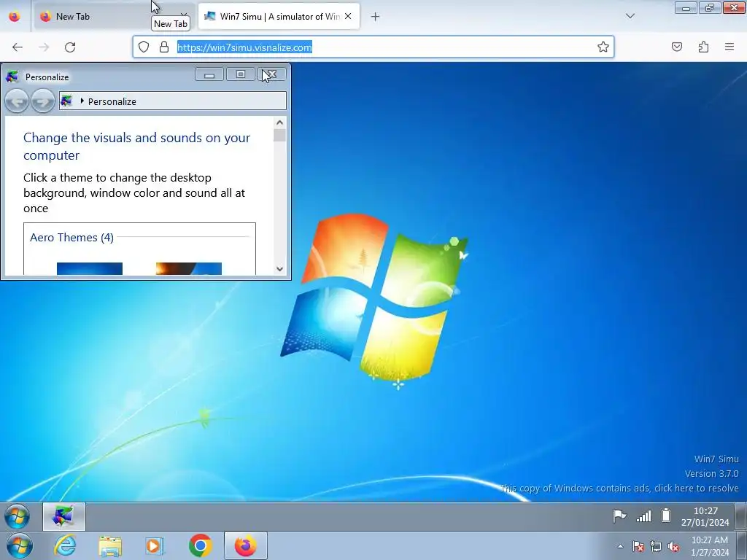The width and height of the screenshot is (747, 560).
Task: Click host Action Center flag icon
Action: pyautogui.click(x=638, y=546)
